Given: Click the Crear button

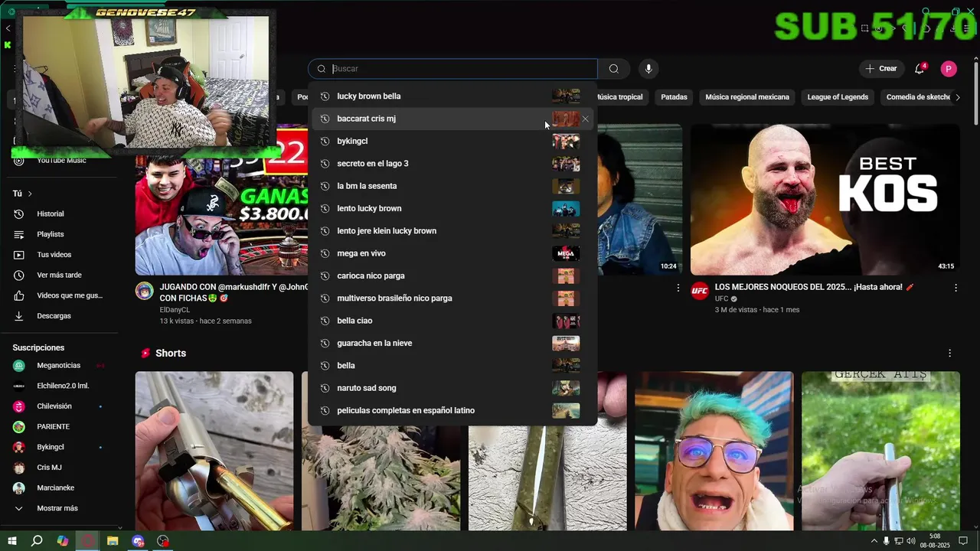Looking at the screenshot, I should [x=881, y=69].
